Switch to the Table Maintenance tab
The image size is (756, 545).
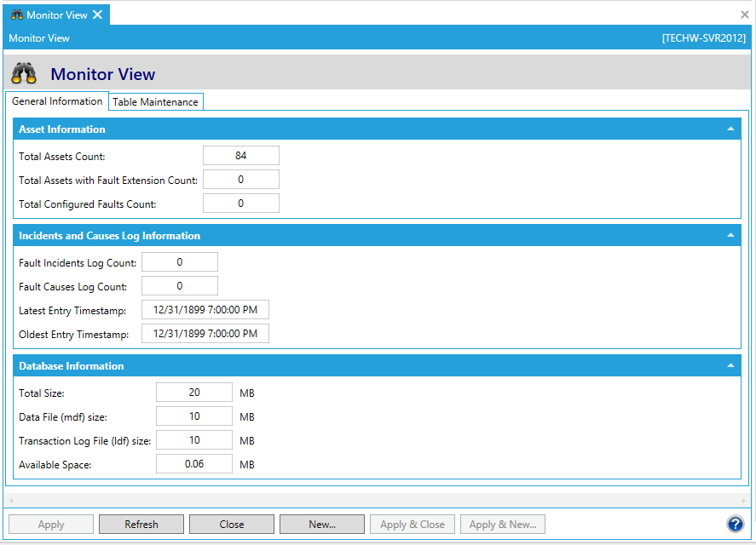[156, 102]
